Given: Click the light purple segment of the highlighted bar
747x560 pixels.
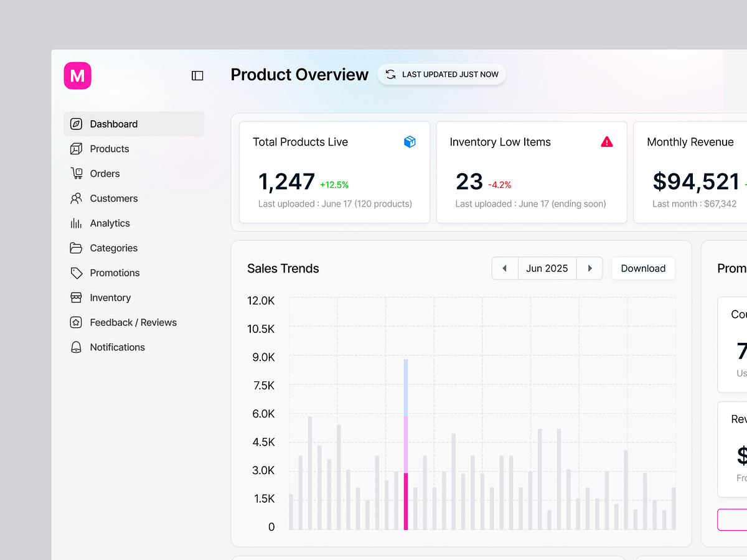Looking at the screenshot, I should [406, 444].
